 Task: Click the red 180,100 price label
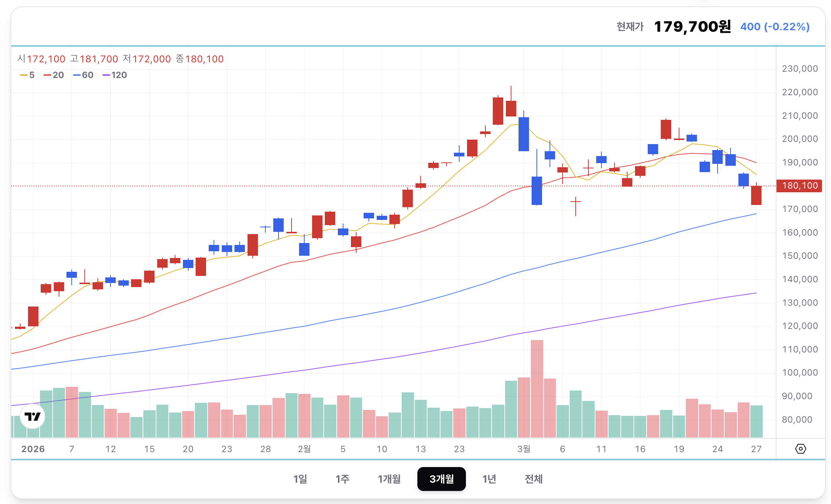pyautogui.click(x=799, y=186)
